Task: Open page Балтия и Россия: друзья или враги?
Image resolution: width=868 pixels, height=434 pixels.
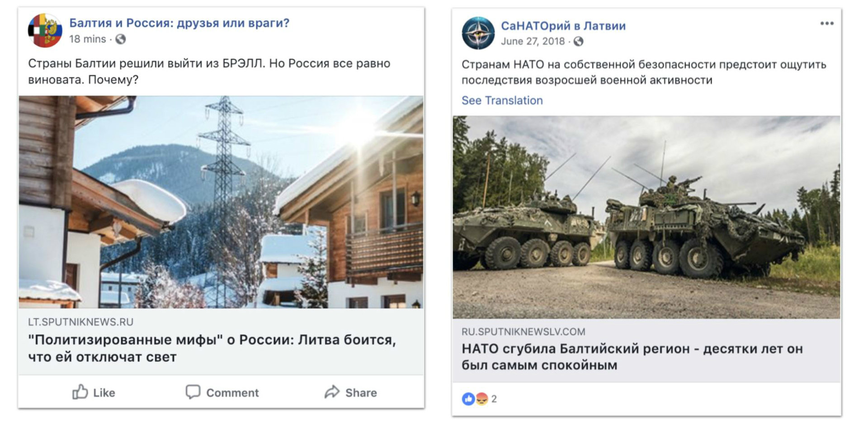Action: (179, 23)
